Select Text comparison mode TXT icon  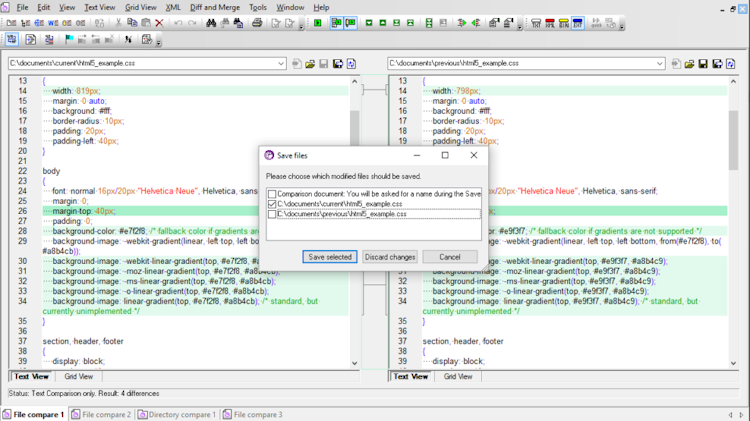536,23
